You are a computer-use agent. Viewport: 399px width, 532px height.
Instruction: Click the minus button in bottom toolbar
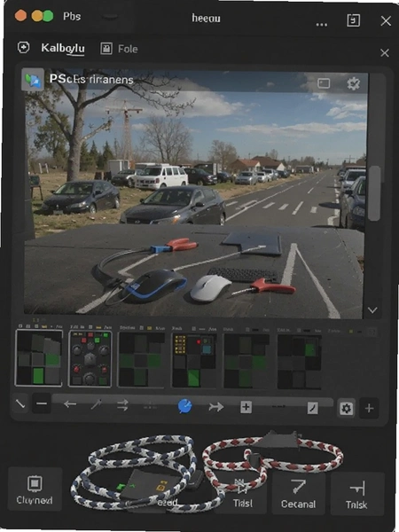point(42,403)
